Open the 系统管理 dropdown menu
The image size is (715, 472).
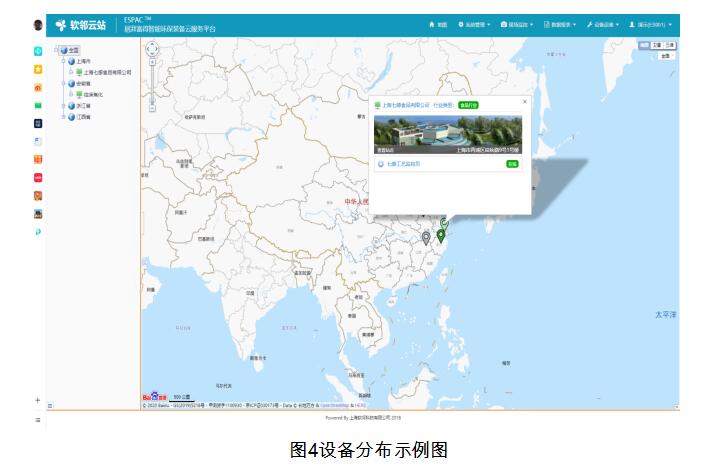[474, 23]
